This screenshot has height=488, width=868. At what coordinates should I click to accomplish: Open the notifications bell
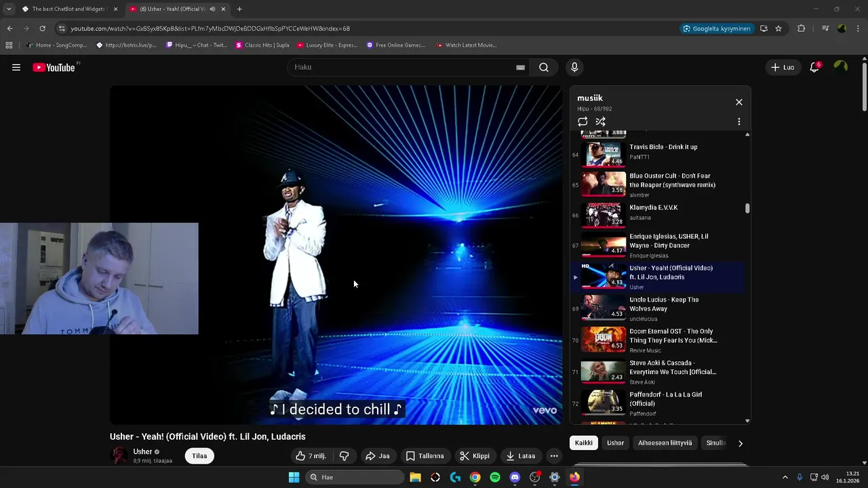pos(814,67)
